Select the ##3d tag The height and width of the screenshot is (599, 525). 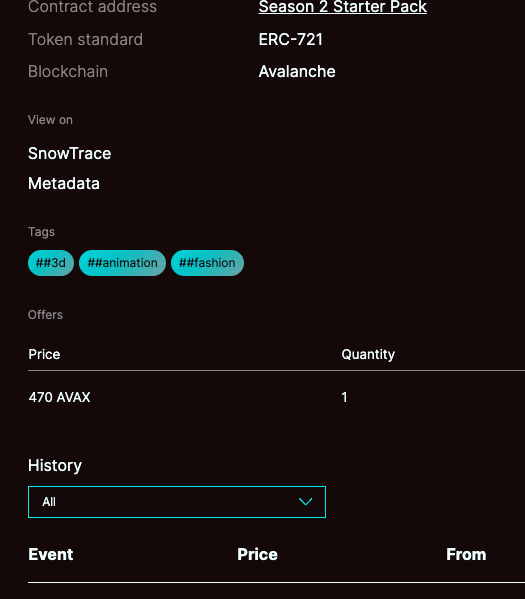click(51, 263)
